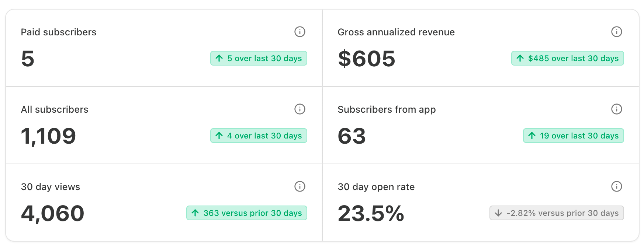644x249 pixels.
Task: Select the 4,060 views value
Action: pyautogui.click(x=52, y=214)
